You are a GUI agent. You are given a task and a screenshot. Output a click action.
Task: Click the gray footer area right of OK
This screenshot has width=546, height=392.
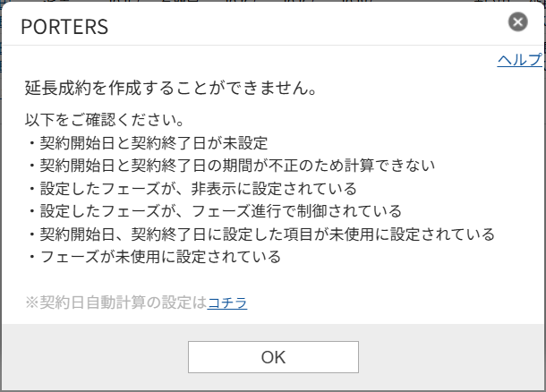[x=448, y=357]
